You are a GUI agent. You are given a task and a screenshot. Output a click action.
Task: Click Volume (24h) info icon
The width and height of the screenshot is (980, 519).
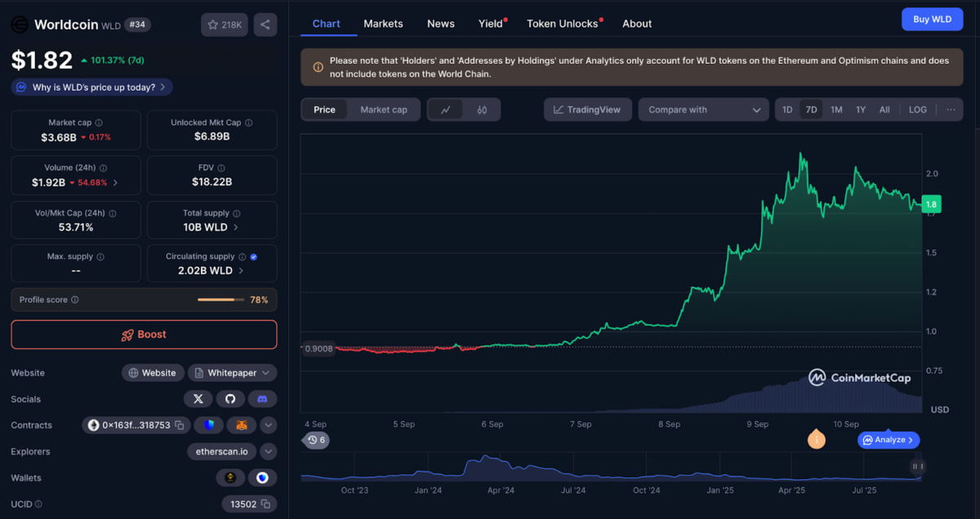104,168
